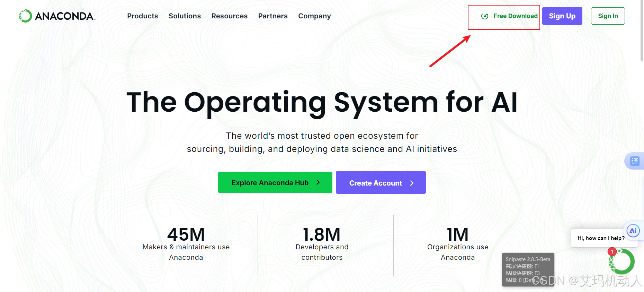Click the red notification badge on chat
Viewport: 644px width, 292px height.
click(x=612, y=252)
